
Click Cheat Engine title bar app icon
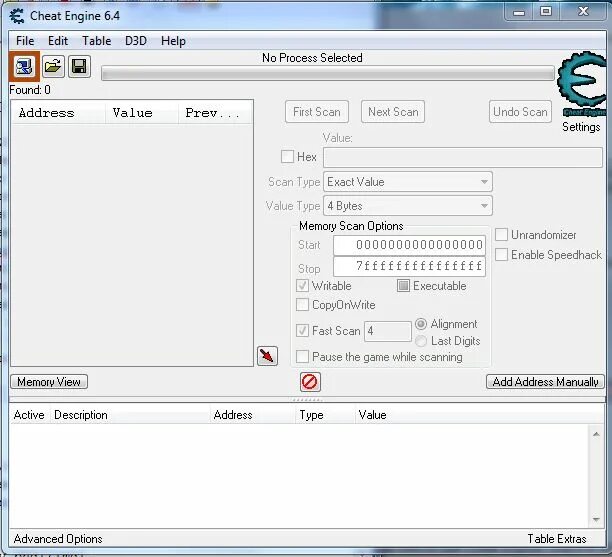17,16
